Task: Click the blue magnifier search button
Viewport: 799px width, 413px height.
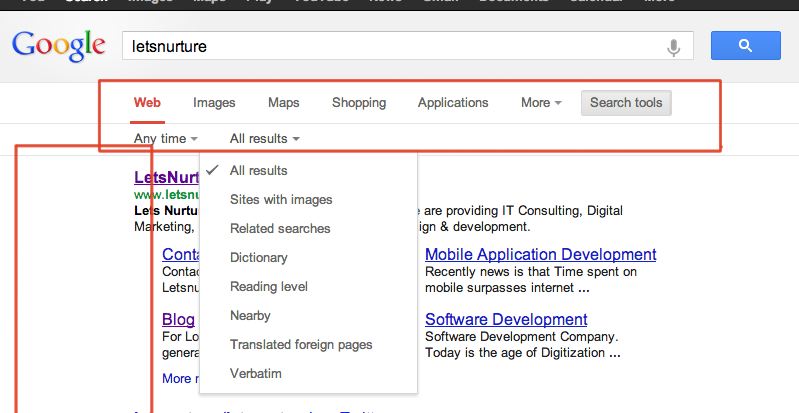Action: [x=745, y=45]
